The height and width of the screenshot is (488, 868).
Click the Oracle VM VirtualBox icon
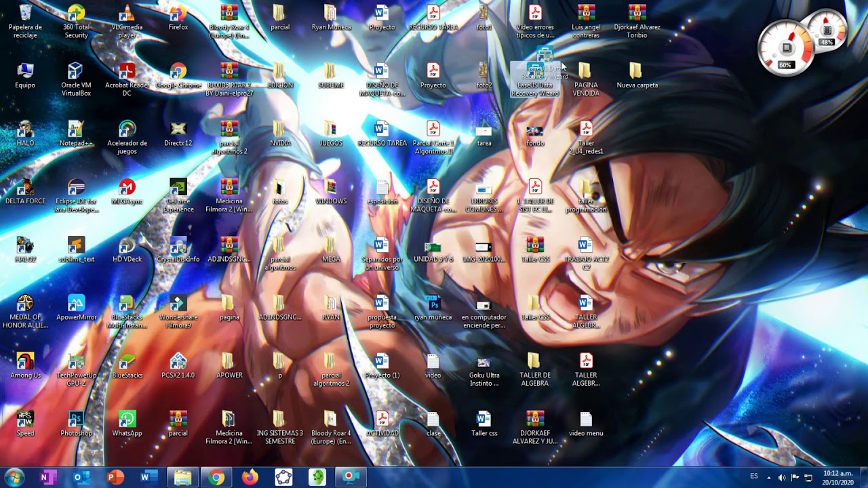[76, 79]
